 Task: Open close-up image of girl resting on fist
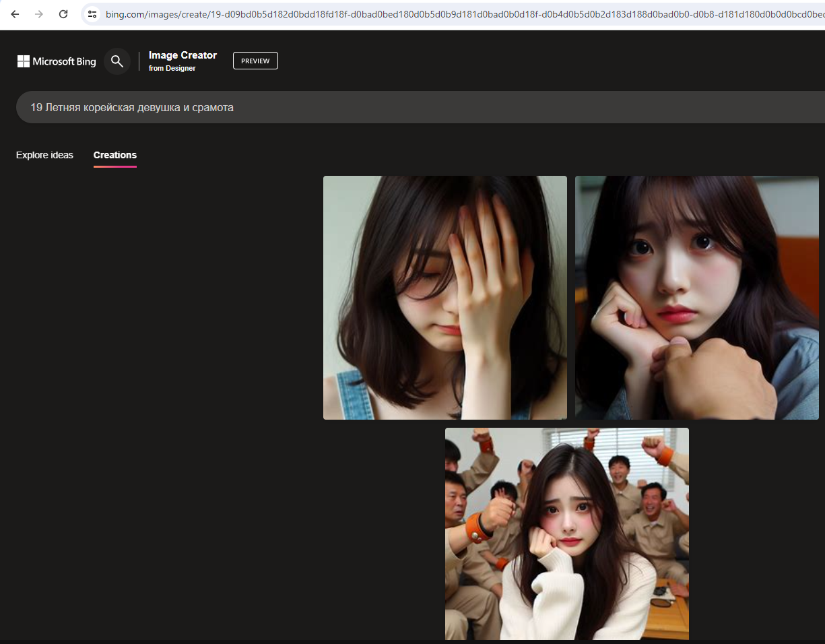point(696,298)
